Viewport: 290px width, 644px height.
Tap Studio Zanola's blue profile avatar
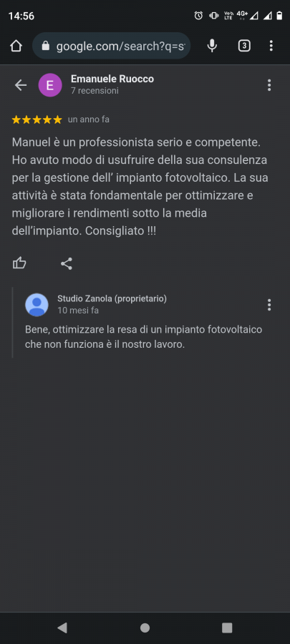[x=37, y=305]
